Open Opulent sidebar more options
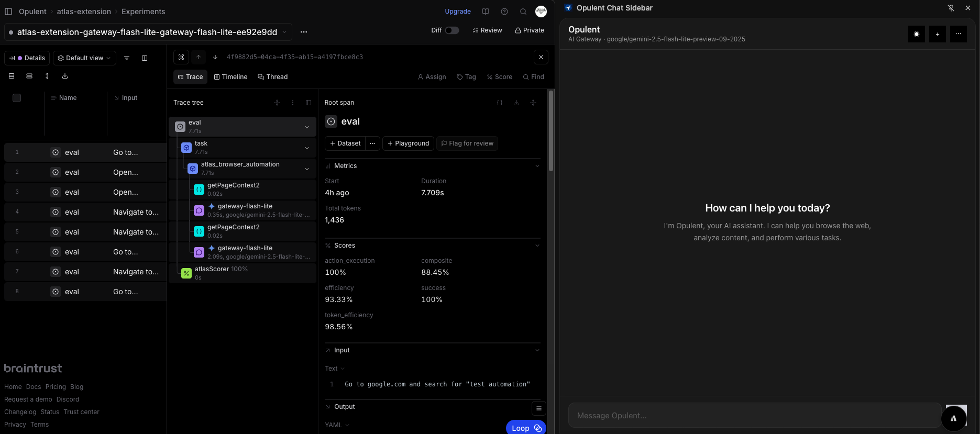Viewport: 980px width, 434px height. [x=959, y=34]
